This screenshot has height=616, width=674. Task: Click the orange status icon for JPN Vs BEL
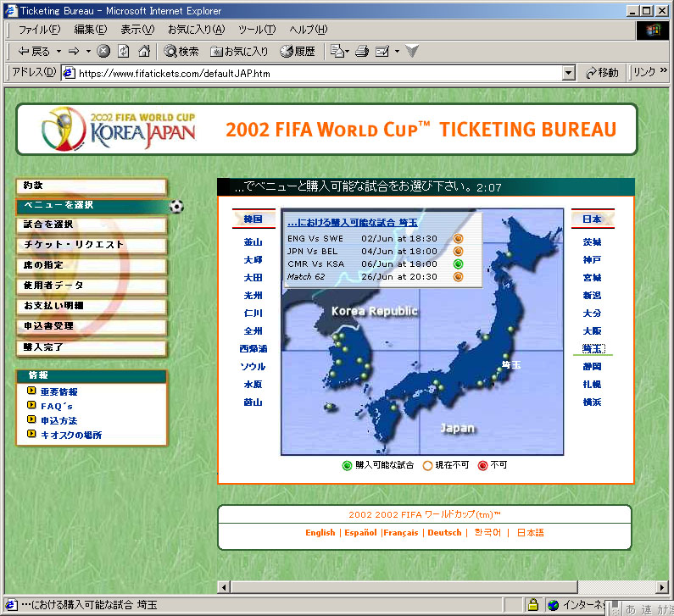point(458,251)
